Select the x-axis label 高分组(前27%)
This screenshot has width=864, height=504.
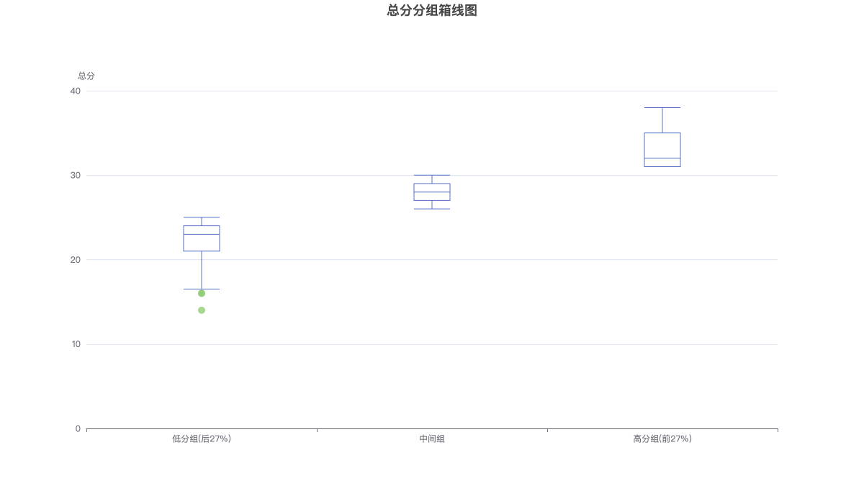tap(662, 438)
